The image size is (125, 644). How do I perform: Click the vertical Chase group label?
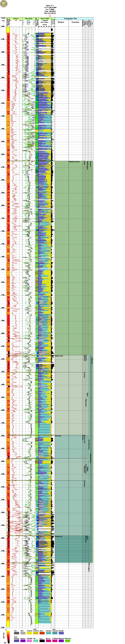[x=85, y=163]
